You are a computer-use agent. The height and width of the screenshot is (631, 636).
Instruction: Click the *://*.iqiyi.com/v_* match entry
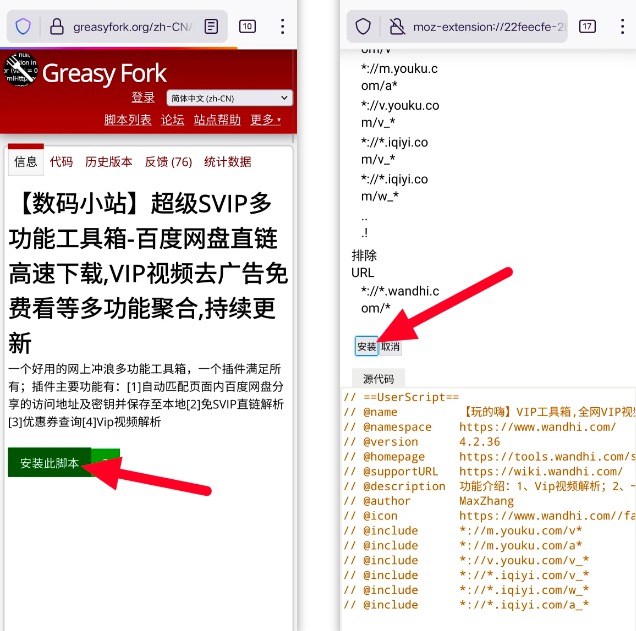click(394, 150)
